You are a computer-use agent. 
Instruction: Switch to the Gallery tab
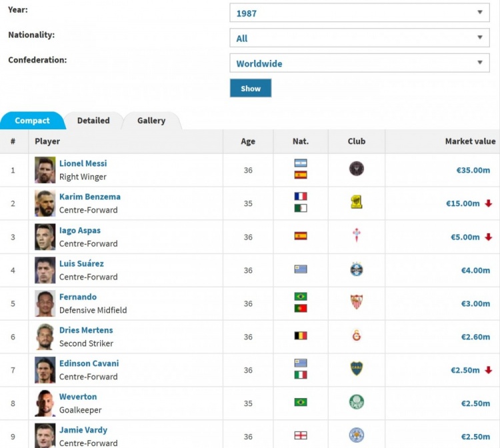(151, 121)
